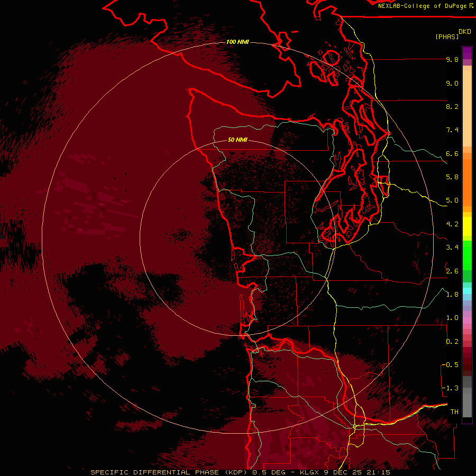Click the 8.2 scale value
476x476 pixels.
pyautogui.click(x=452, y=106)
